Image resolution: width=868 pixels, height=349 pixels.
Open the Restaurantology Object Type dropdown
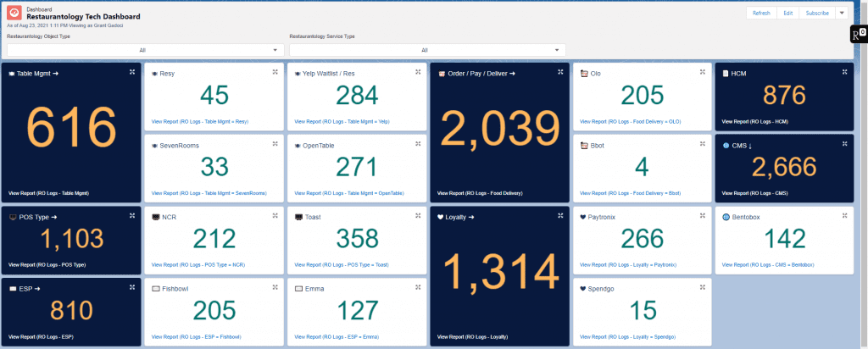click(x=146, y=50)
